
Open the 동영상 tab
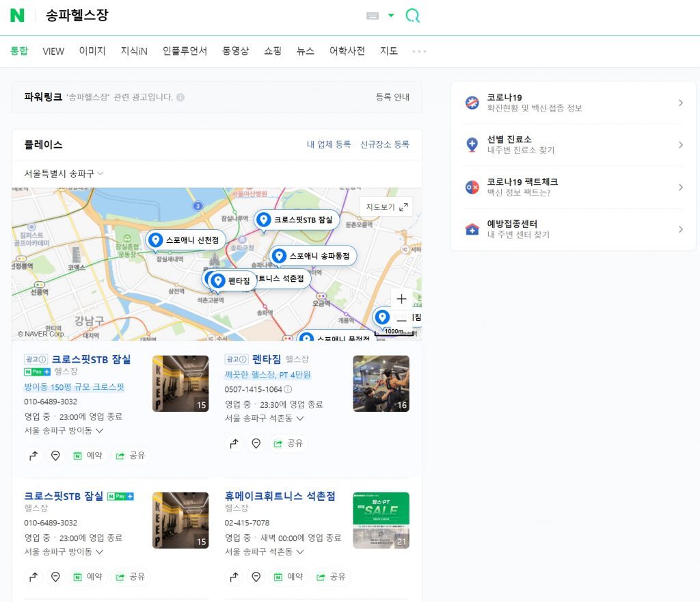pos(235,51)
